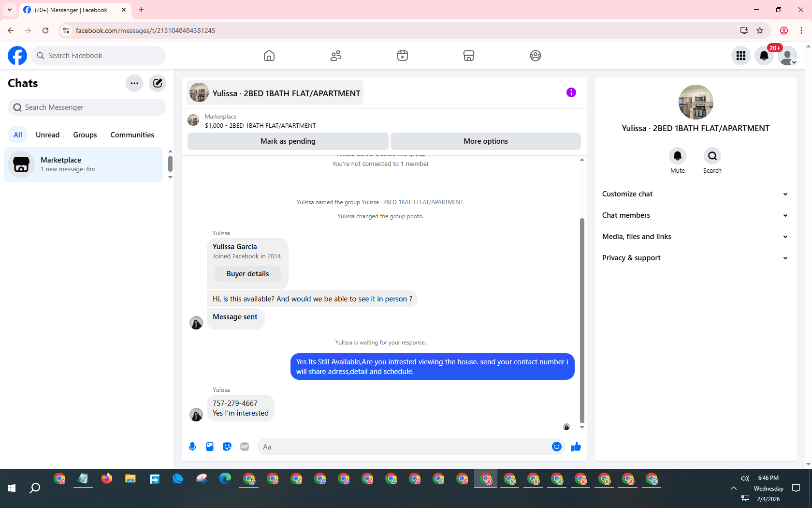Viewport: 812px width, 508px height.
Task: Open the Home feed icon
Action: point(269,56)
